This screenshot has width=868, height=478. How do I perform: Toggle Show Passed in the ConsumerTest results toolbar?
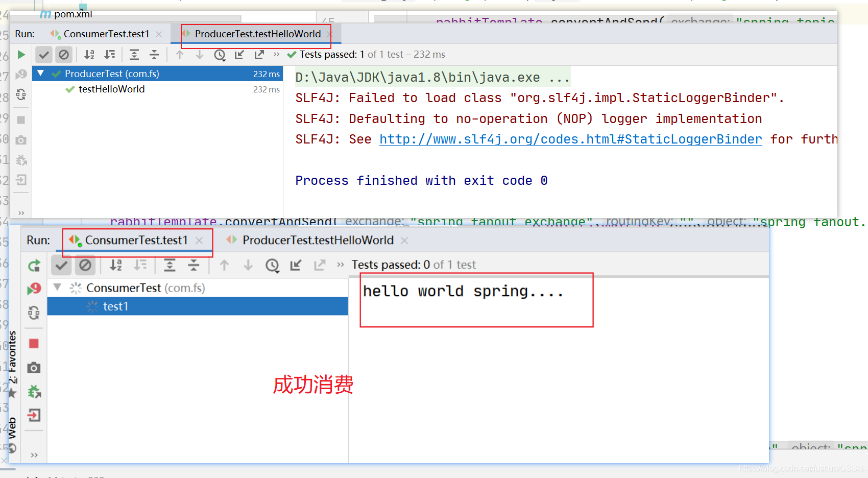click(62, 265)
